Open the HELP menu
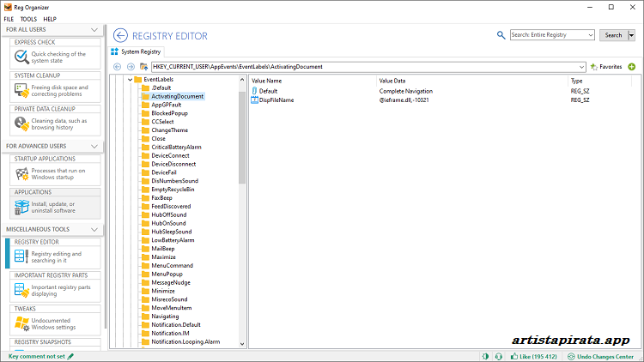This screenshot has height=362, width=644. pos(50,19)
